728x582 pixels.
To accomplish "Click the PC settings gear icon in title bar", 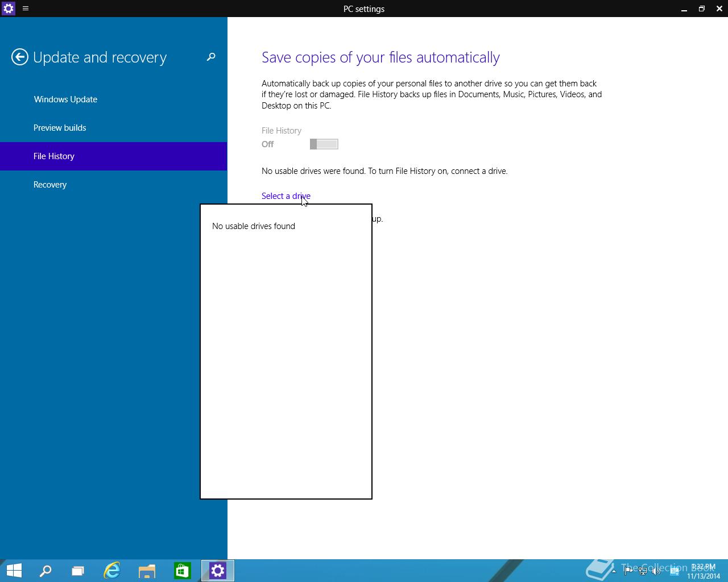I will pyautogui.click(x=9, y=9).
